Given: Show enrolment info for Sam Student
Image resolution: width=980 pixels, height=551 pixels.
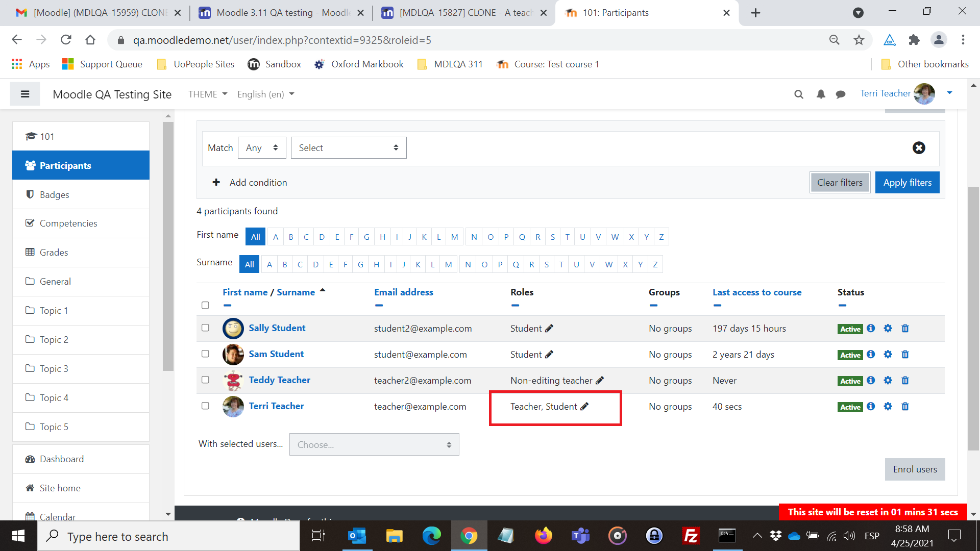Looking at the screenshot, I should (x=871, y=355).
